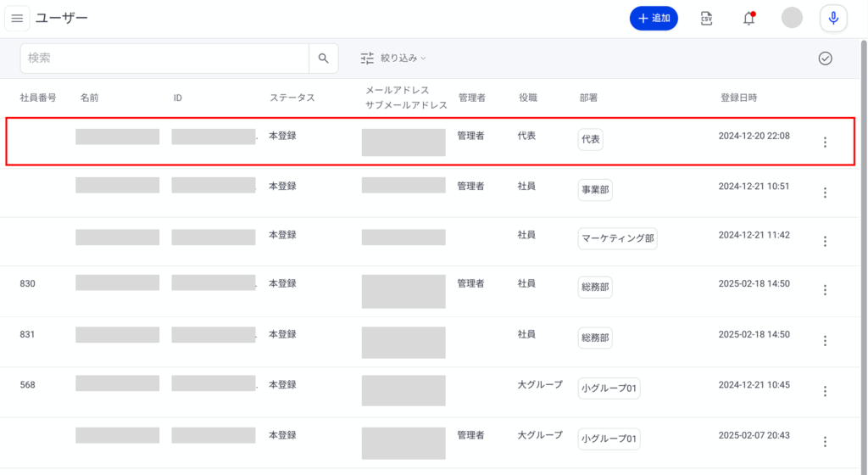This screenshot has height=475, width=868.
Task: Click the 小グループ01 tag for employee 568
Action: (609, 388)
